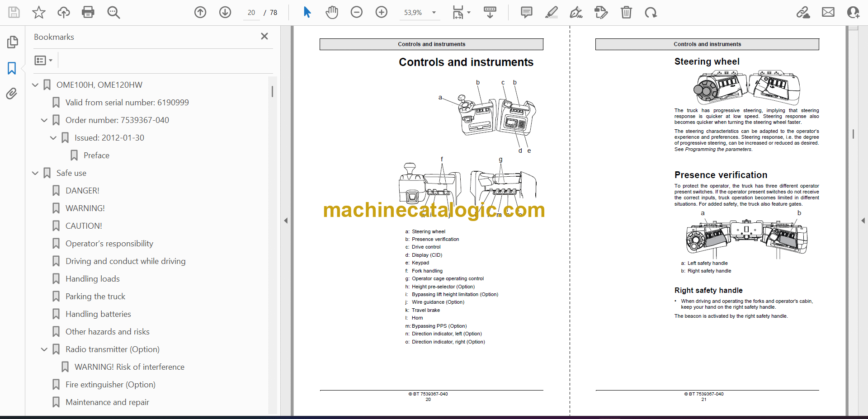
Task: Rotate the page view icon
Action: tap(651, 12)
